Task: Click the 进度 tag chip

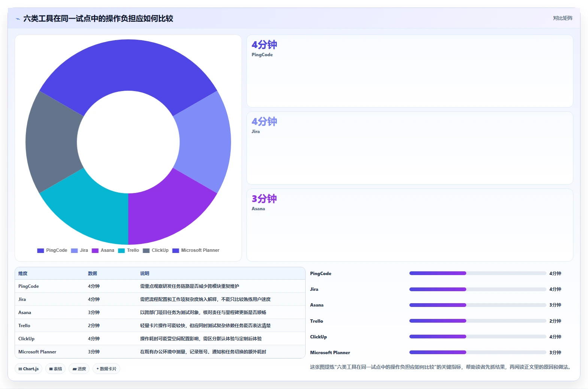Action: point(79,369)
